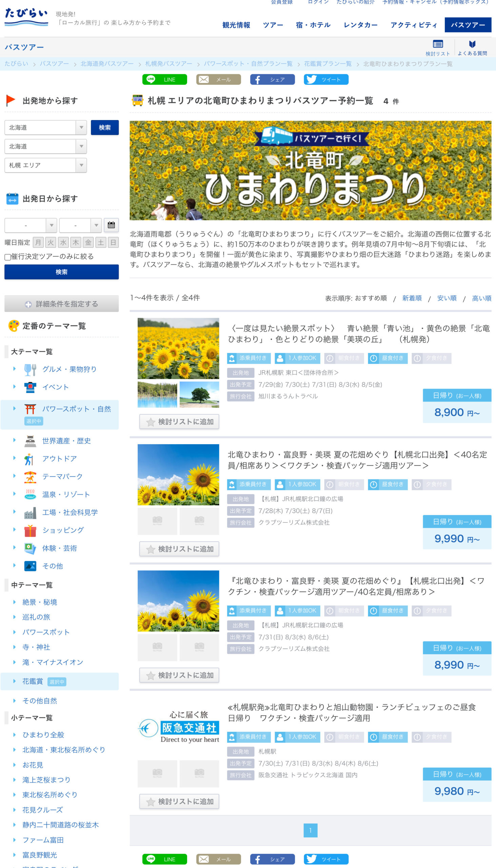Click the landscape icon for その他
The image size is (496, 868).
click(x=30, y=566)
